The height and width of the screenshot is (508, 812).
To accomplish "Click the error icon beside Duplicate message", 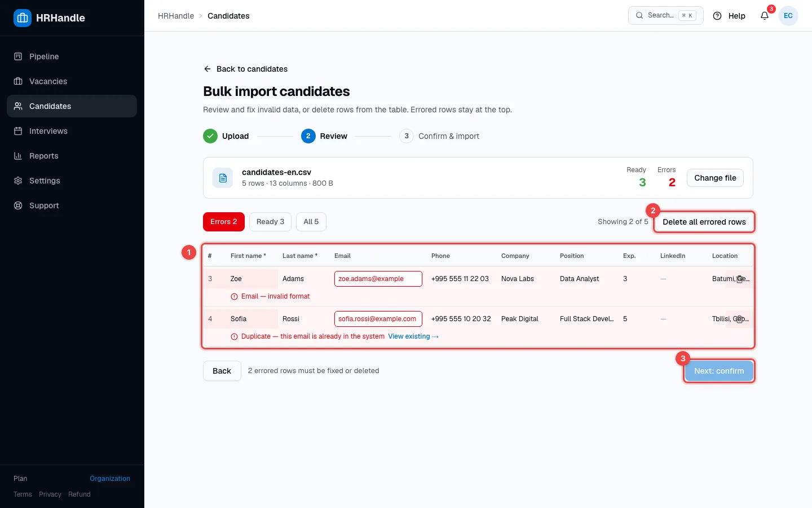I will (x=234, y=336).
